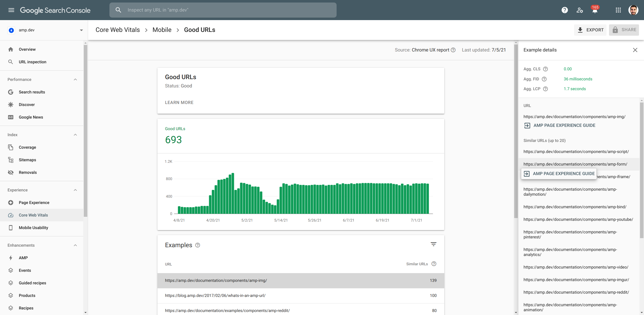Click the Sitemaps tree icon
This screenshot has height=315, width=644.
tap(11, 160)
